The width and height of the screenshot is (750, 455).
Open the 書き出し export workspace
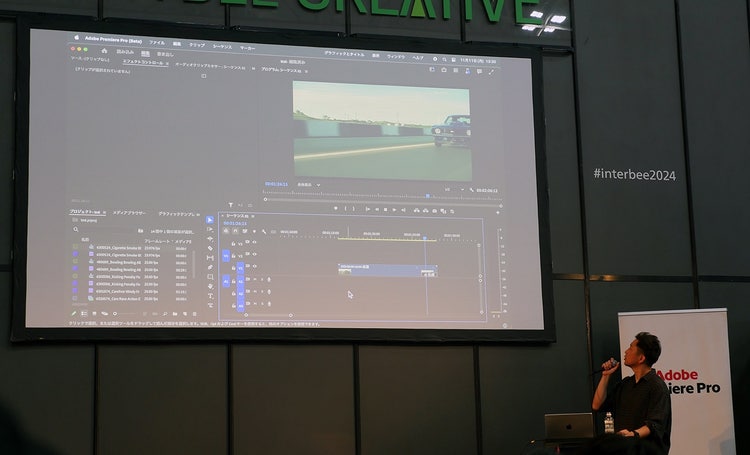[165, 54]
